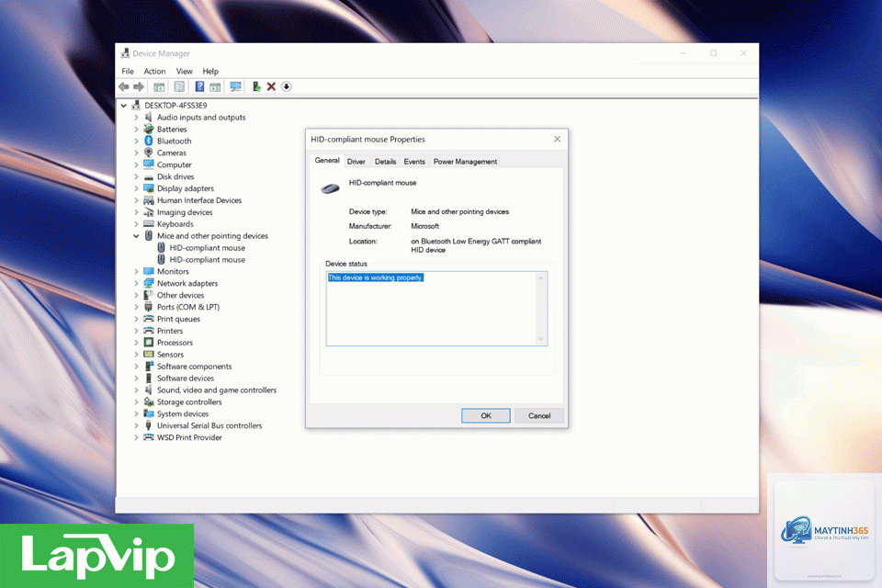
Task: Select the second HID-compliant mouse entry
Action: point(207,259)
